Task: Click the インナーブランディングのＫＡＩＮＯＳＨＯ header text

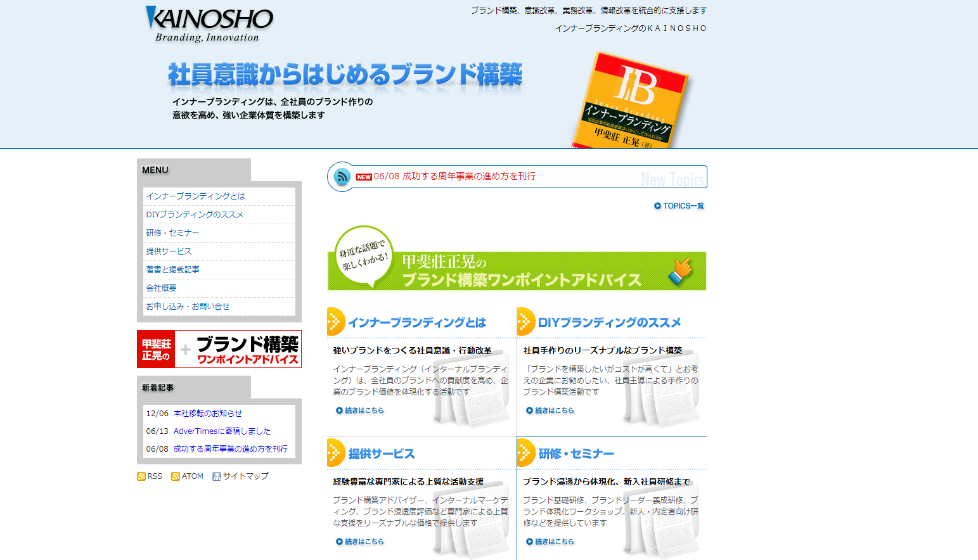Action: [631, 29]
